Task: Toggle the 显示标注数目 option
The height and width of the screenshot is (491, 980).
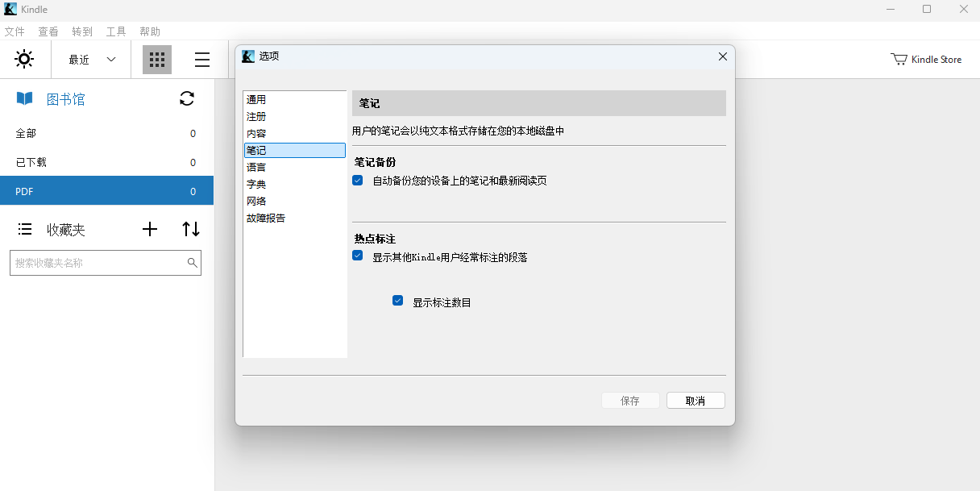Action: click(397, 300)
